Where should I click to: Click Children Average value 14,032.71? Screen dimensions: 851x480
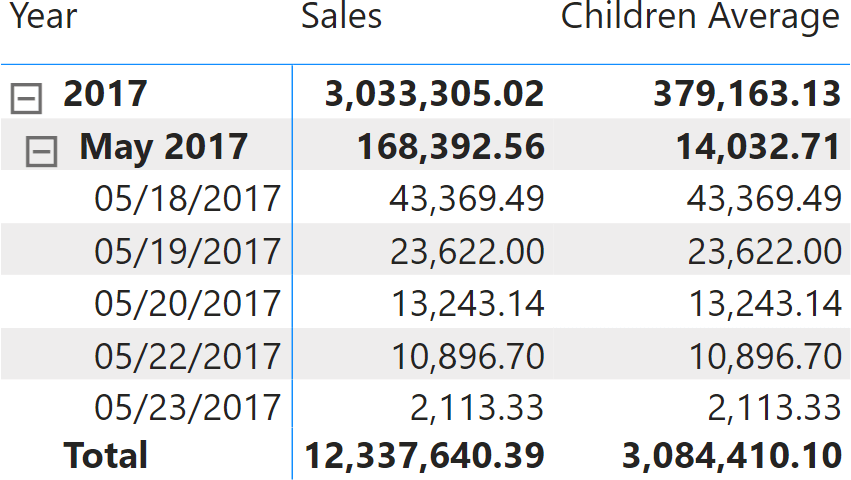click(756, 147)
